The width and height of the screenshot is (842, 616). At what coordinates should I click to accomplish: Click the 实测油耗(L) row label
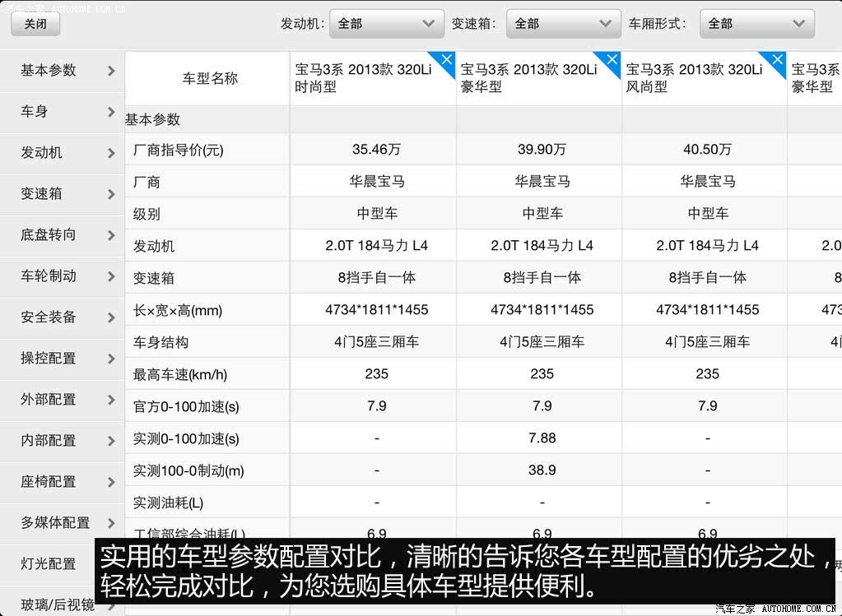(168, 503)
